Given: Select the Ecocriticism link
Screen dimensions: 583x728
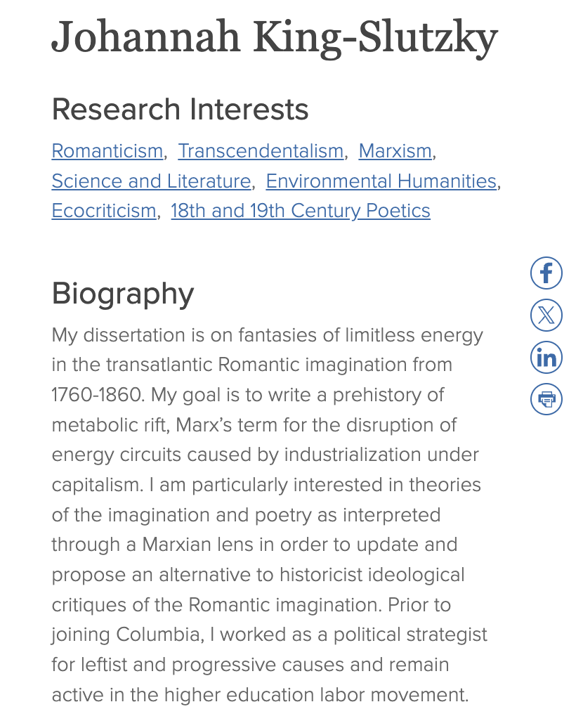Looking at the screenshot, I should point(104,211).
